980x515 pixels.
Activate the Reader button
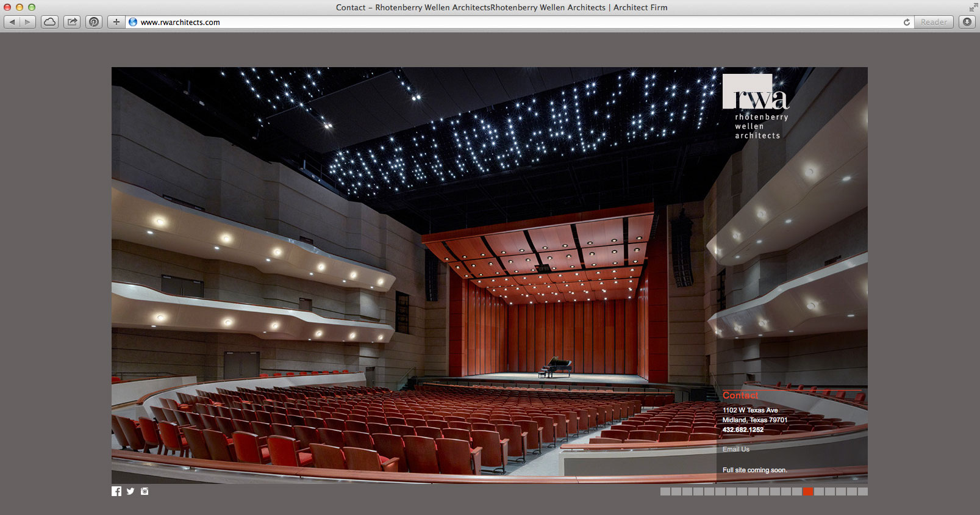point(934,22)
